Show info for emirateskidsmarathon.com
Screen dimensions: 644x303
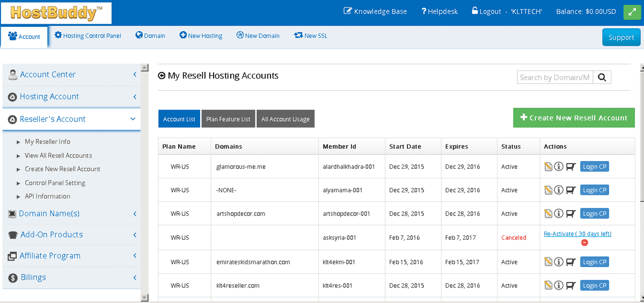click(559, 262)
